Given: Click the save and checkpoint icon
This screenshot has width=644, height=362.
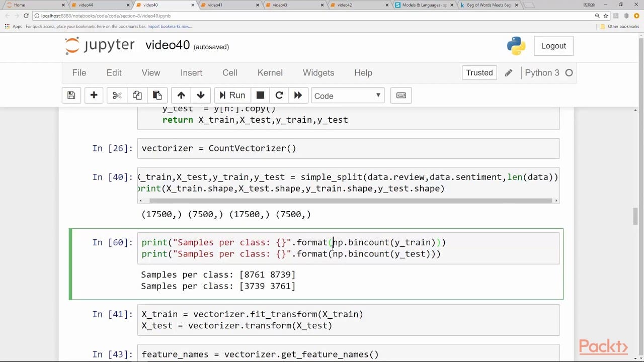Looking at the screenshot, I should point(71,96).
